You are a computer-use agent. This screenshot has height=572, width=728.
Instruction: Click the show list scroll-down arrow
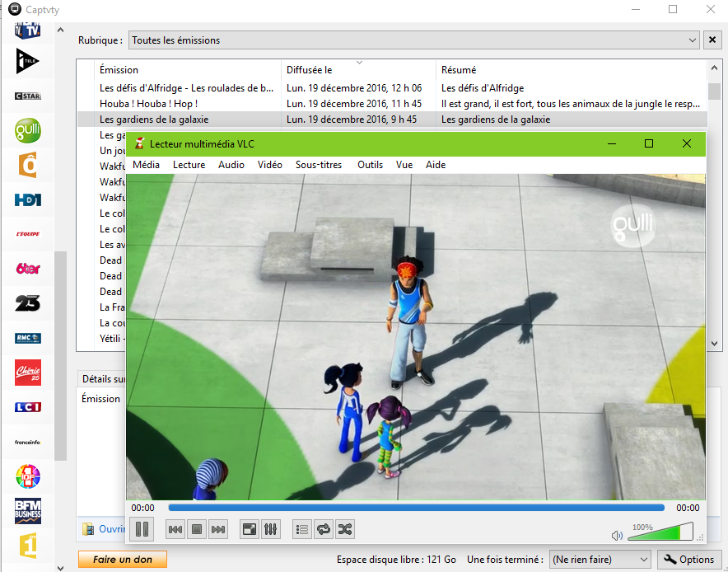[714, 344]
